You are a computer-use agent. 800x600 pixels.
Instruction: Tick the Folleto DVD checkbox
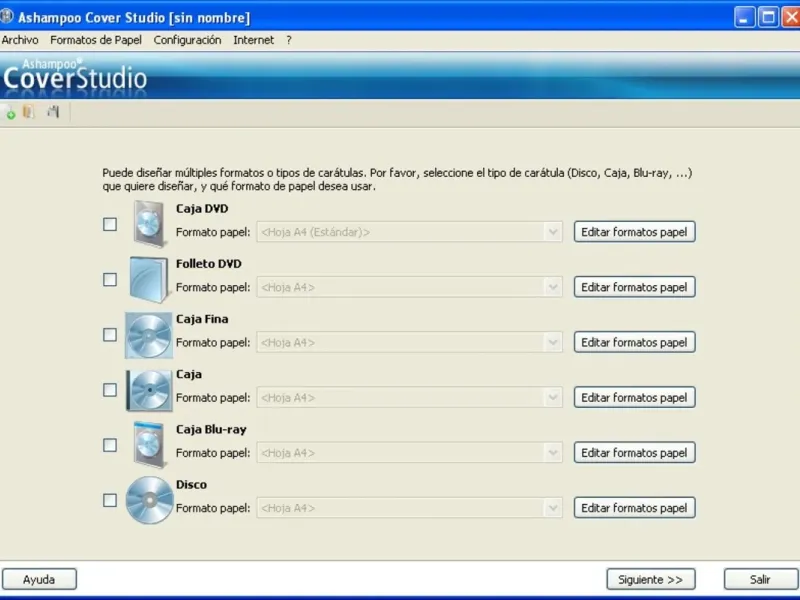tap(110, 279)
